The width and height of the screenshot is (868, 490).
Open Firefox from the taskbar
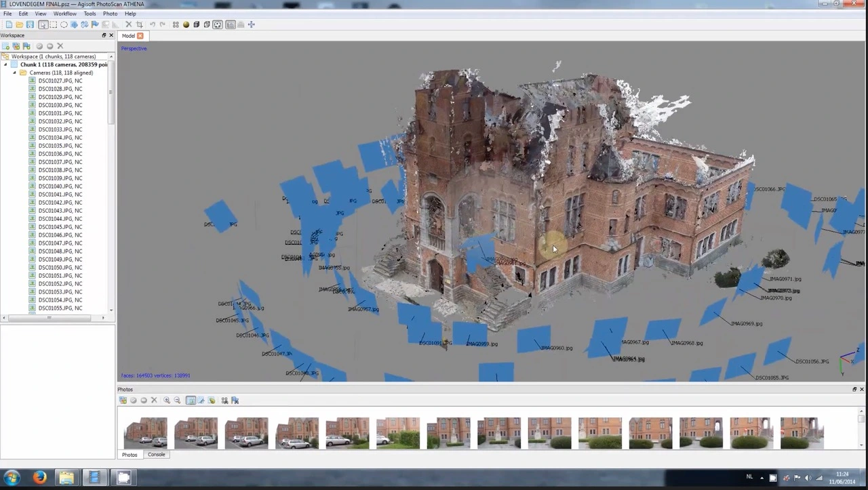coord(39,478)
